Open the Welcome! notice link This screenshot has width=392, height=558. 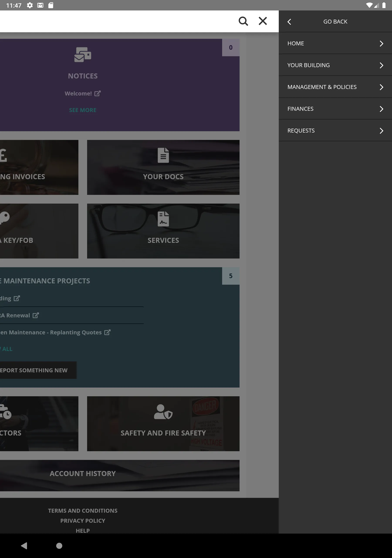pos(78,94)
